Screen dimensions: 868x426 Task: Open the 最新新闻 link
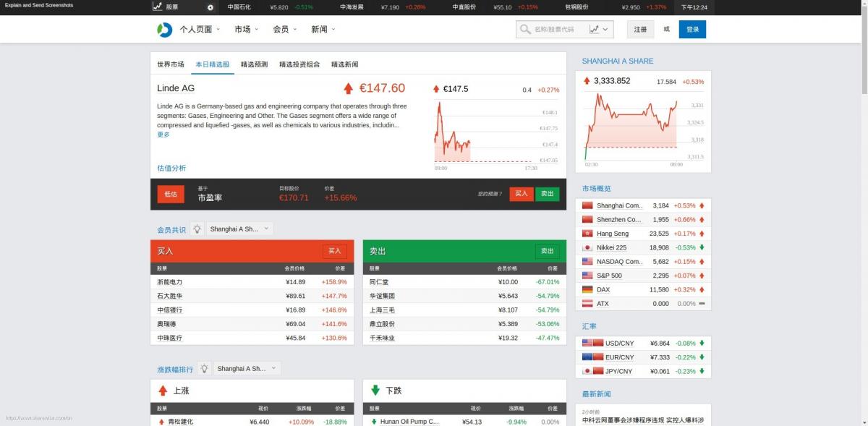pos(597,394)
